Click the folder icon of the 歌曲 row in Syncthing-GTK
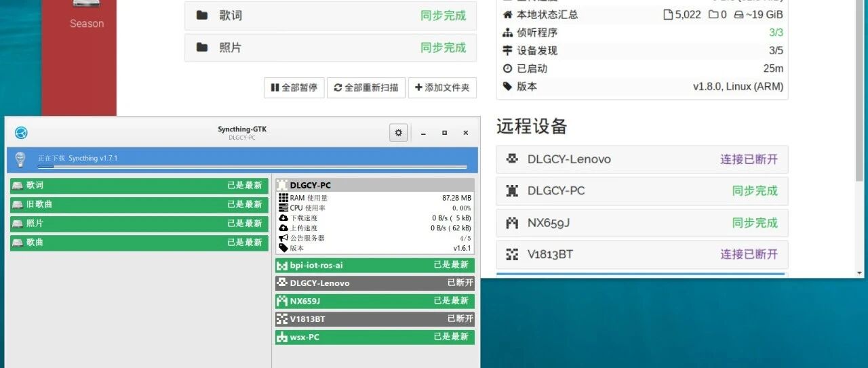Viewport: 868px width, 368px height. tap(18, 242)
